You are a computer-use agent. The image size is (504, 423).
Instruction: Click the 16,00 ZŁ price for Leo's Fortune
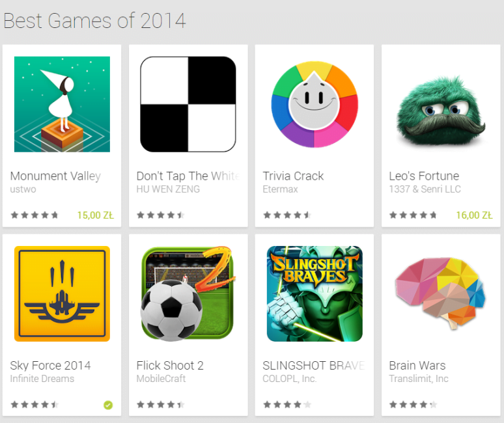click(x=474, y=215)
